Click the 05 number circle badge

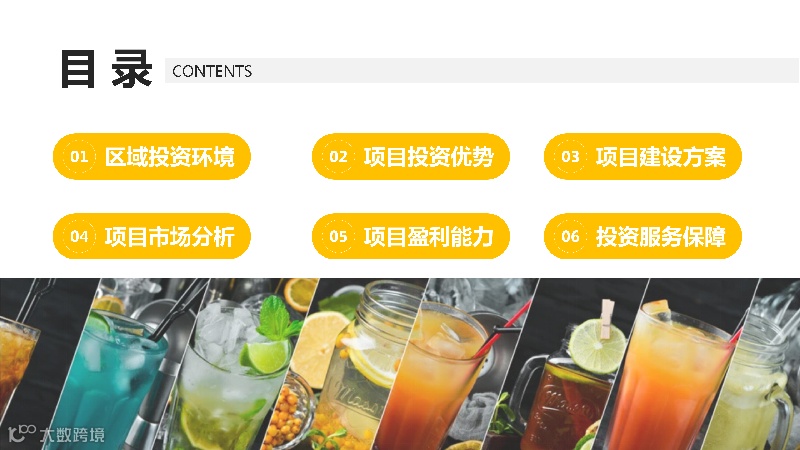pyautogui.click(x=338, y=236)
